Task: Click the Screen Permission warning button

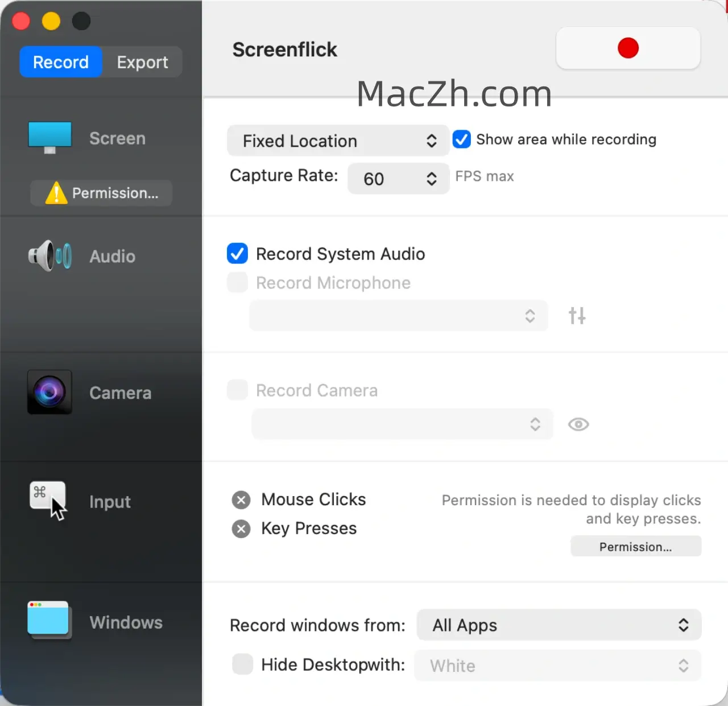Action: tap(101, 193)
